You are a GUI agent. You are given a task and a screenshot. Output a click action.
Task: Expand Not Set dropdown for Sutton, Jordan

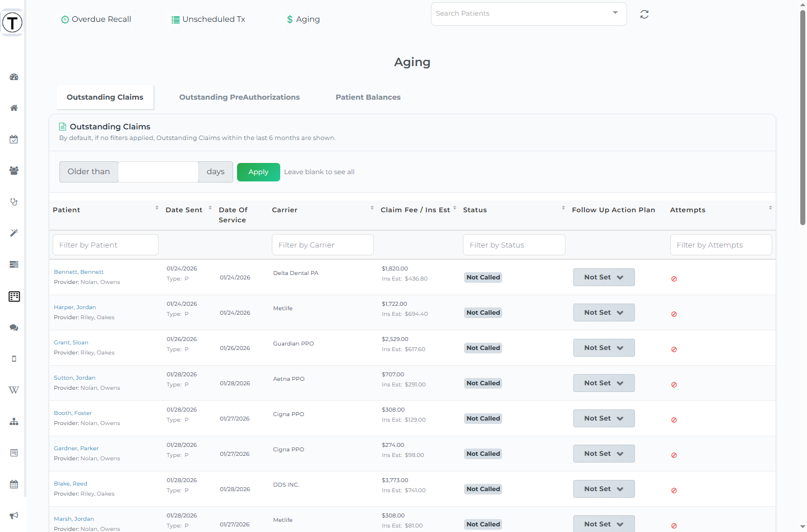coord(604,383)
